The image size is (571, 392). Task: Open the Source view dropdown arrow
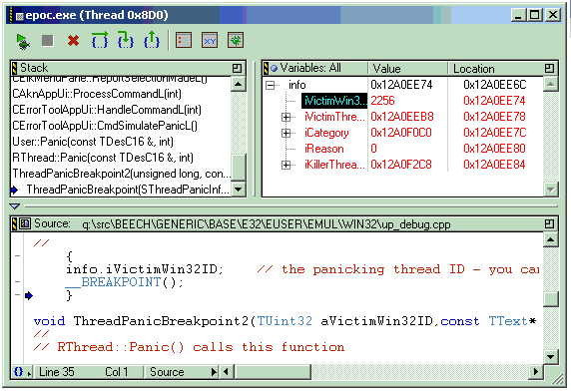coord(214,372)
